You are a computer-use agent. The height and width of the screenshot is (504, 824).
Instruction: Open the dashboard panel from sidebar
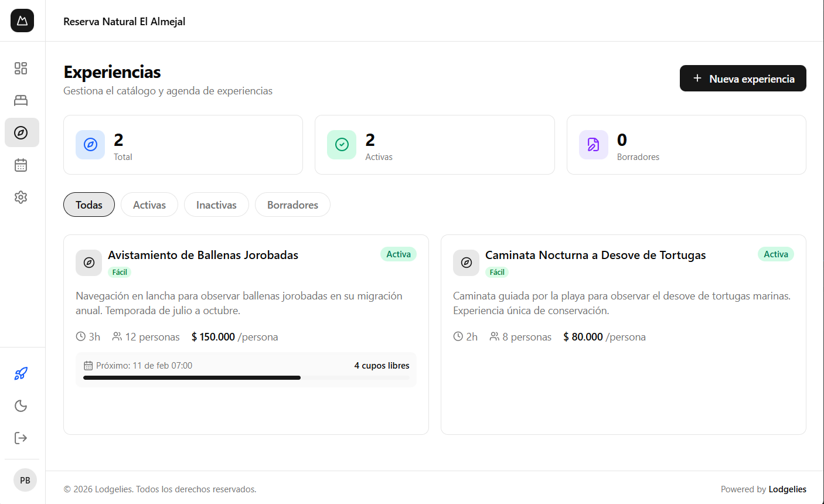point(21,68)
